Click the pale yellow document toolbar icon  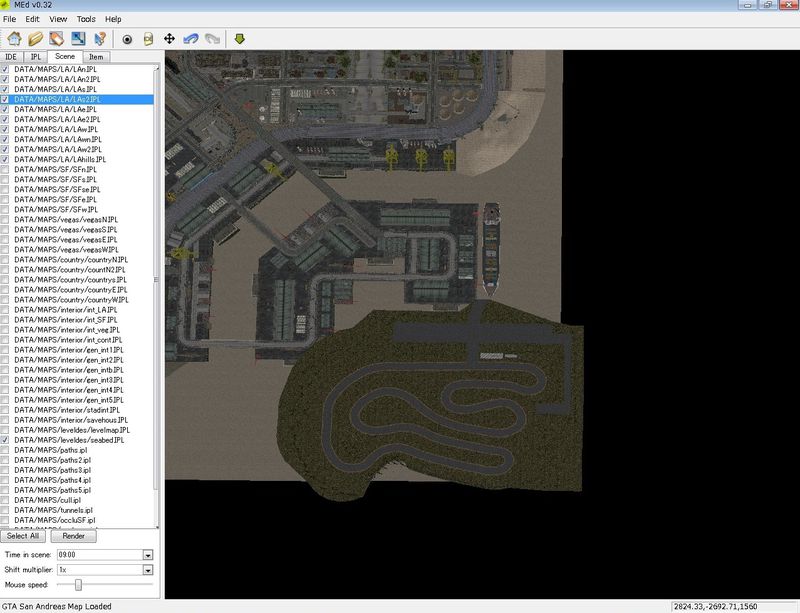tap(148, 39)
